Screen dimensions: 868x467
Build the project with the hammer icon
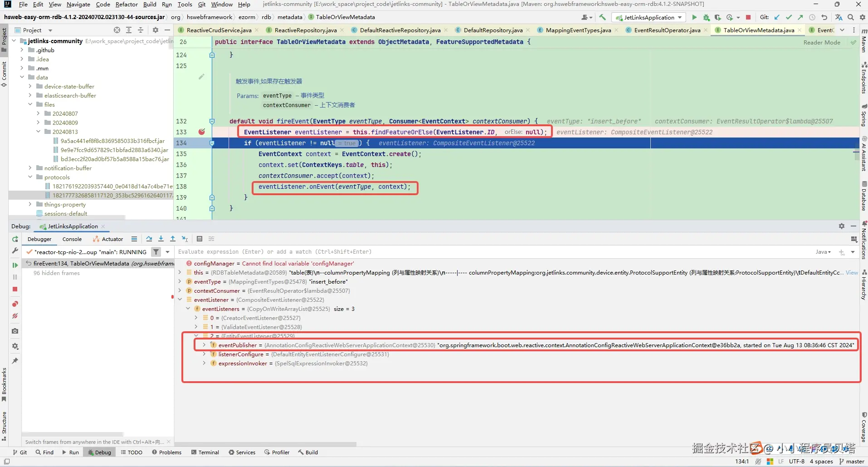[602, 17]
